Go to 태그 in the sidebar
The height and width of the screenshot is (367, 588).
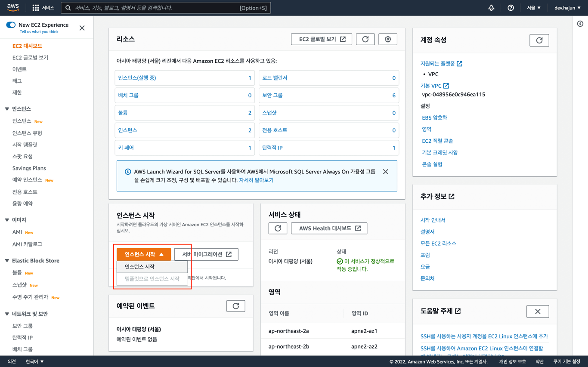17,80
